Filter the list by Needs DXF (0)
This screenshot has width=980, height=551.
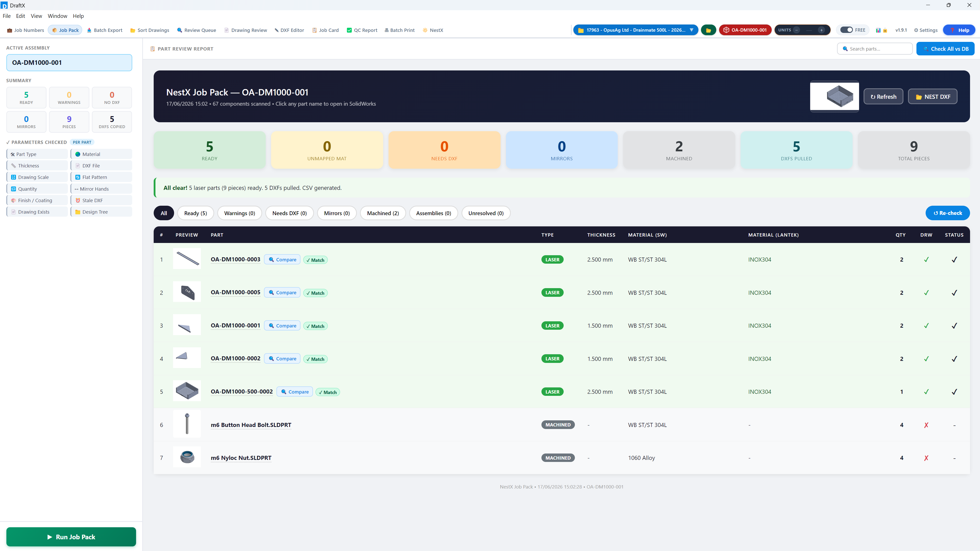point(289,213)
